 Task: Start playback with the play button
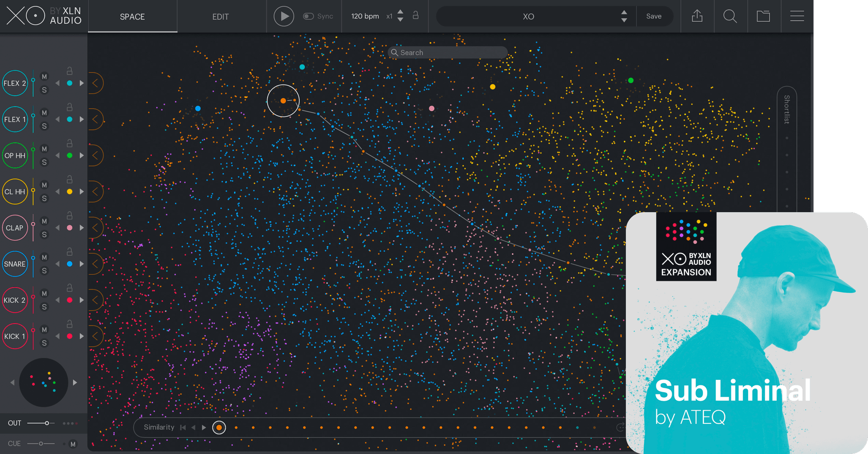point(284,16)
